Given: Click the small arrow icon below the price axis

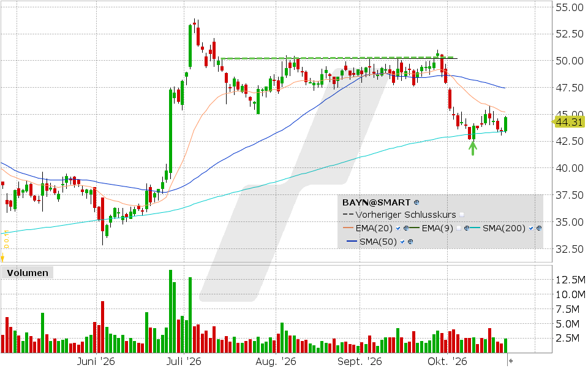Looking at the screenshot, I should (510, 361).
